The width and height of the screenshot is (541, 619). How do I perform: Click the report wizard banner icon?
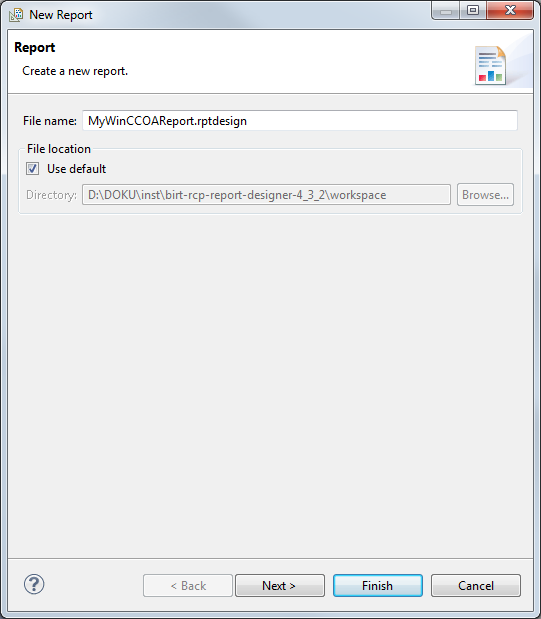pyautogui.click(x=490, y=66)
